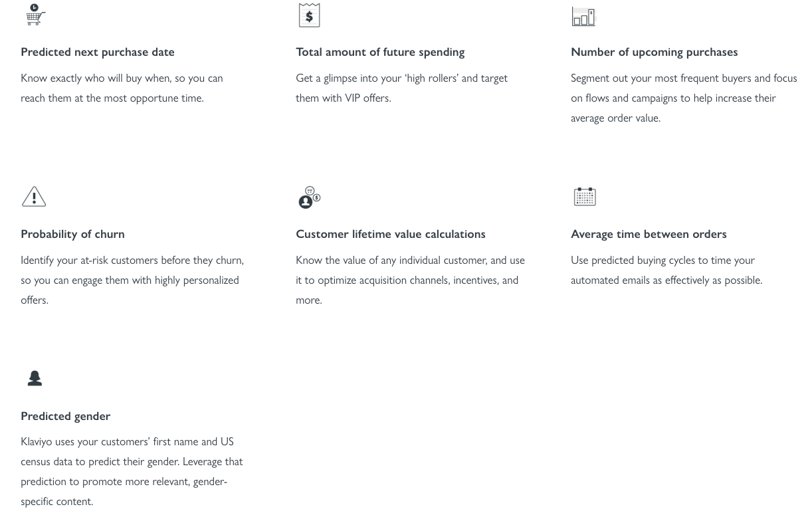This screenshot has width=812, height=525.
Task: Click the warning triangle churn icon
Action: (x=34, y=197)
